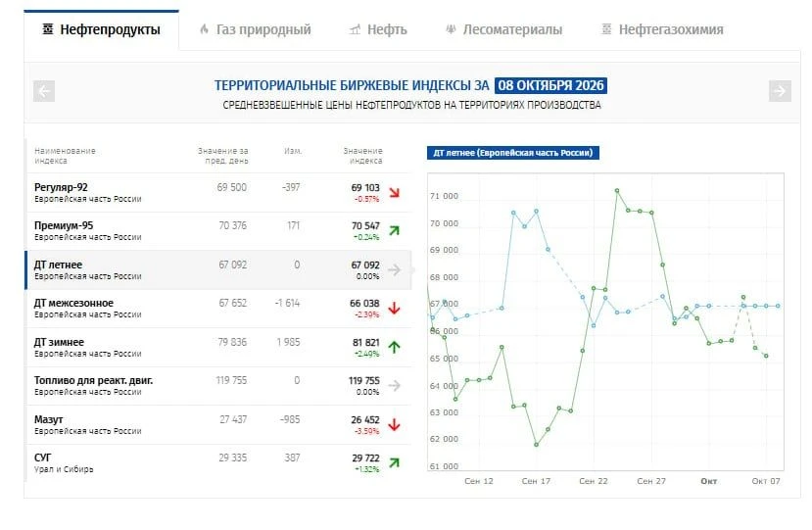Click the Значение за пред. день header

point(223,156)
